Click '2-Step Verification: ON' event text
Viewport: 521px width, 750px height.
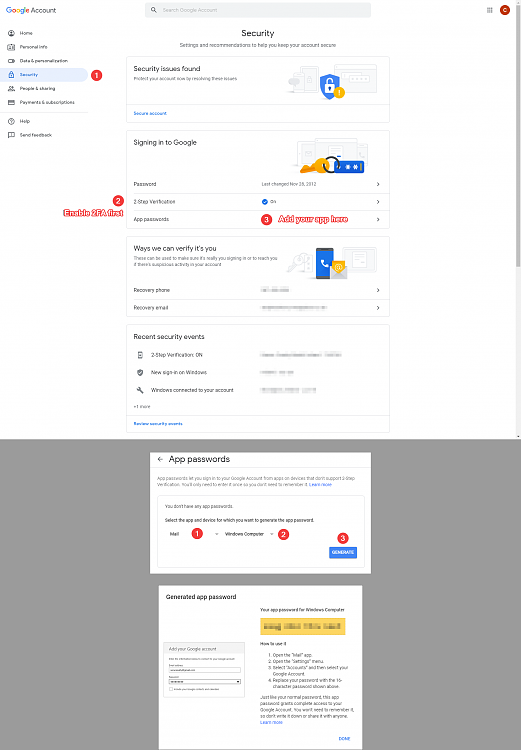(177, 355)
